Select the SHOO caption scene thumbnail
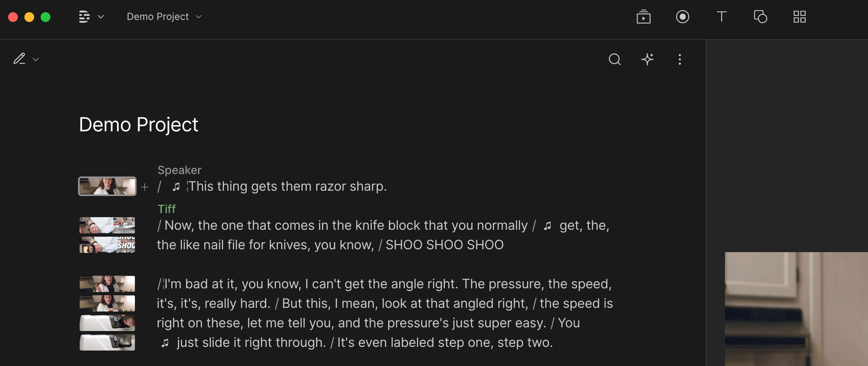Image resolution: width=868 pixels, height=366 pixels. (x=107, y=245)
